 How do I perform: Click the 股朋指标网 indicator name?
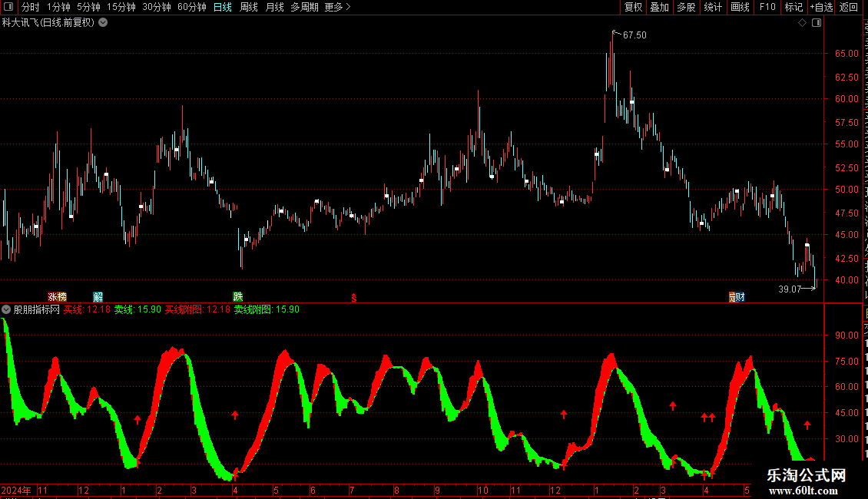[x=37, y=310]
